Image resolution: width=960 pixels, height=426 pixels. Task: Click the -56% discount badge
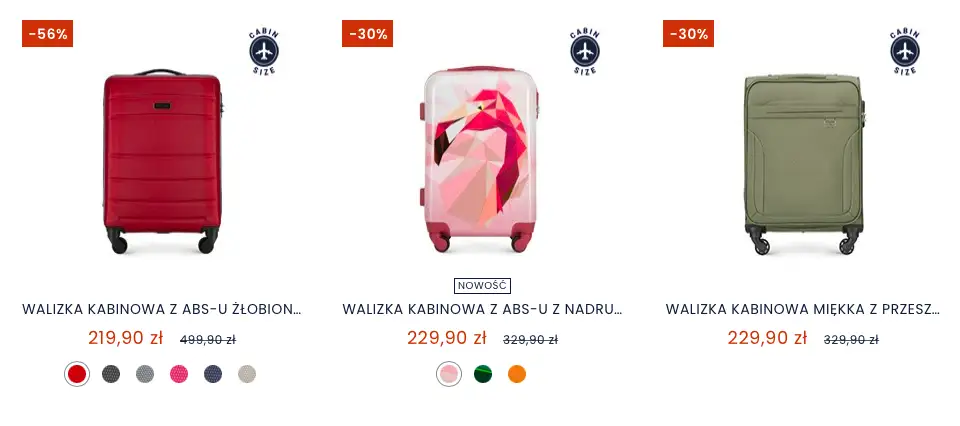coord(48,34)
